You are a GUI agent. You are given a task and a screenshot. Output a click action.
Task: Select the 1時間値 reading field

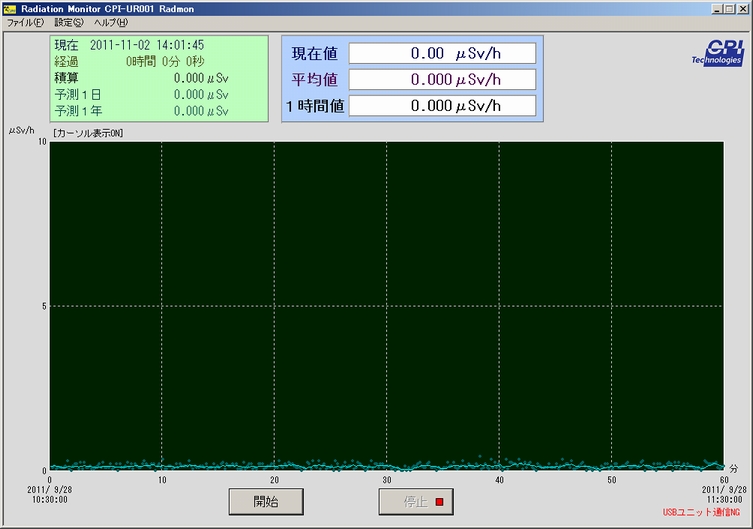coord(442,105)
